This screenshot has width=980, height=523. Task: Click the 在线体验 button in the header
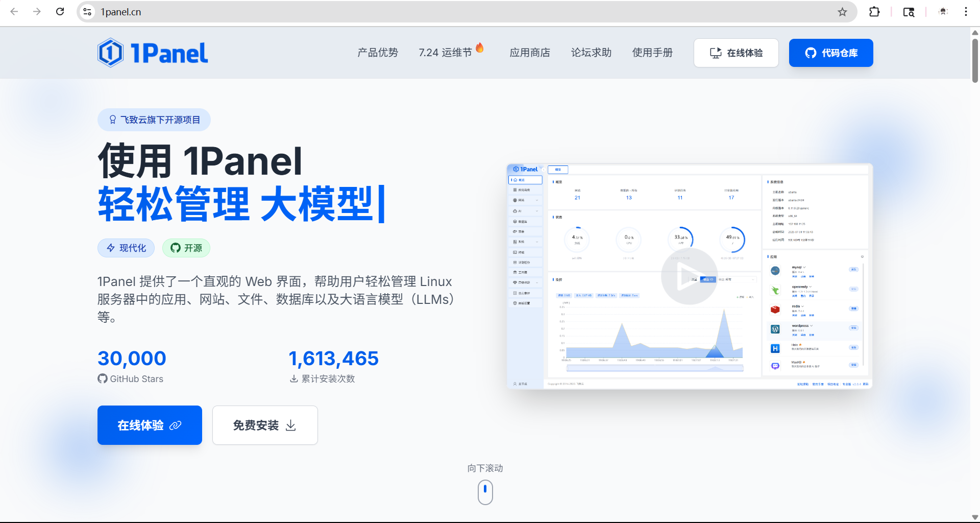736,53
